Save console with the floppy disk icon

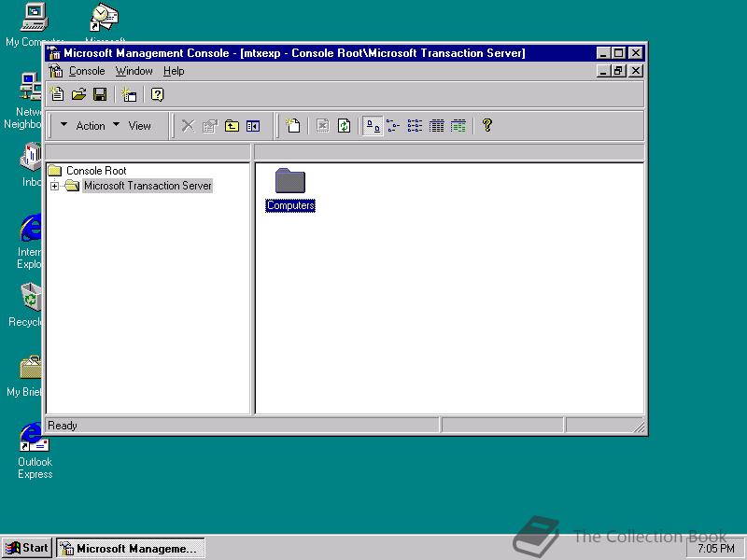[100, 94]
